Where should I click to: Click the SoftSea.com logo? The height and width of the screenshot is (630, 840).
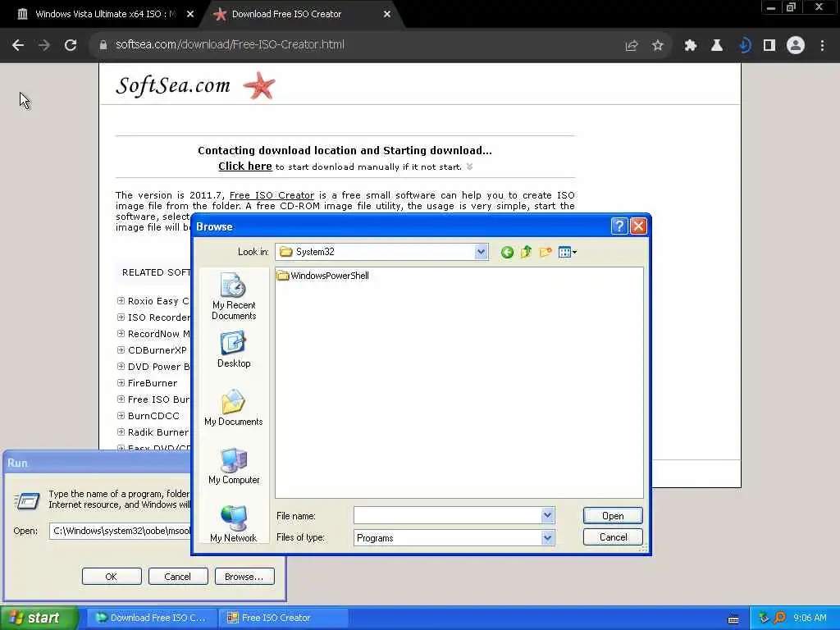pyautogui.click(x=195, y=85)
